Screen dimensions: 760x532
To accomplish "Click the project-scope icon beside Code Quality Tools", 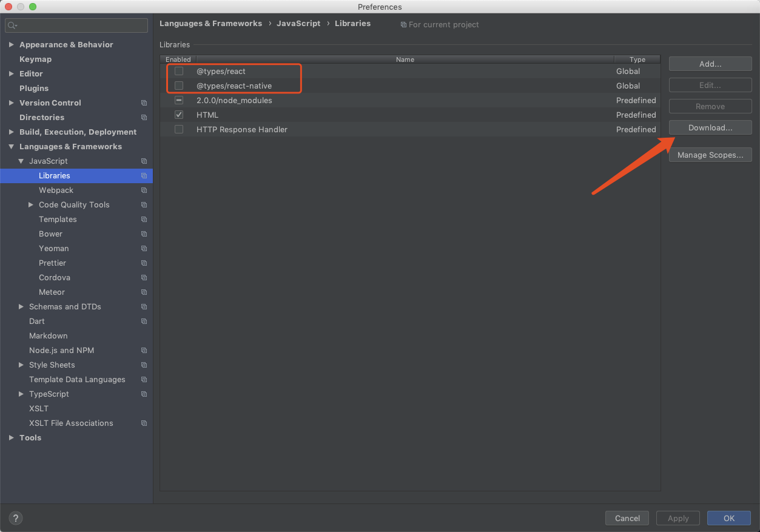I will (144, 205).
